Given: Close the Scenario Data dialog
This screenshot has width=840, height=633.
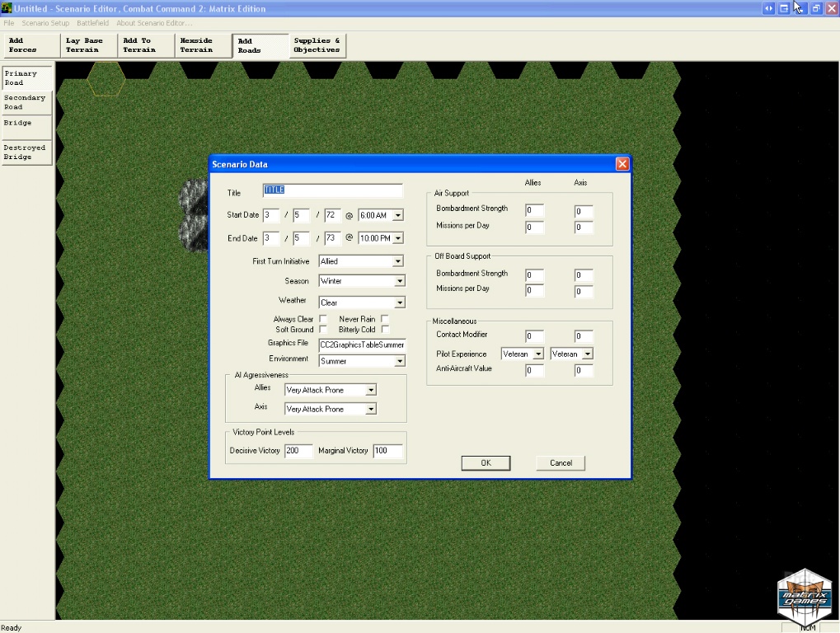Looking at the screenshot, I should 622,164.
